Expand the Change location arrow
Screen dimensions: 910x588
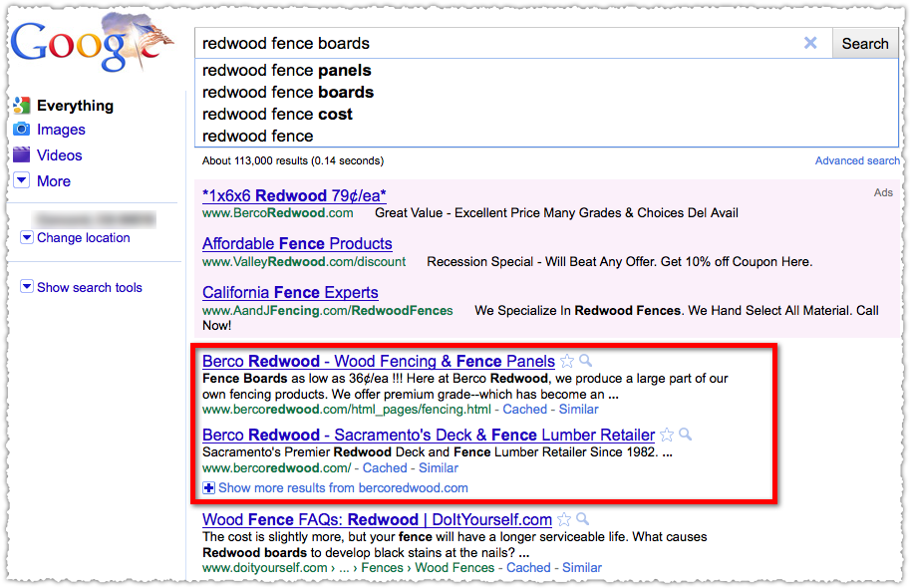pyautogui.click(x=27, y=237)
